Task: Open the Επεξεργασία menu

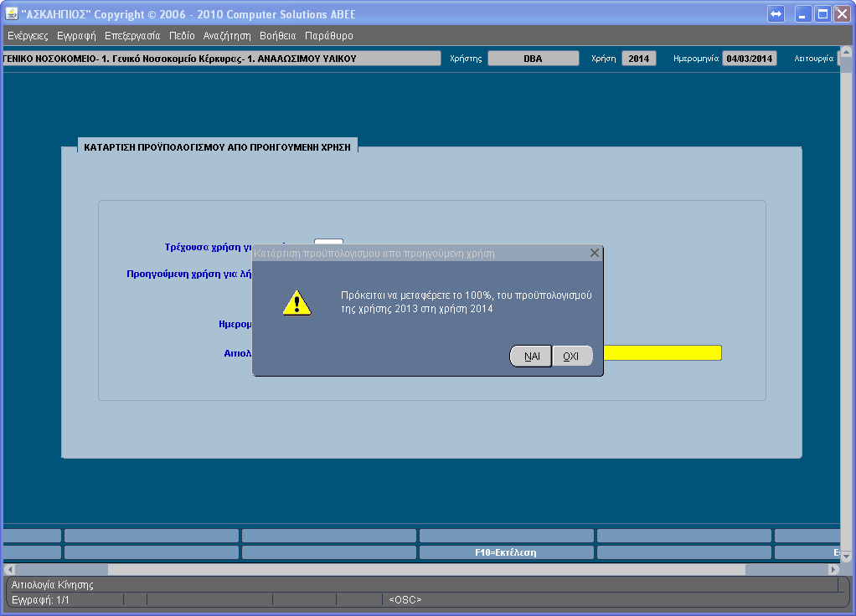Action: pos(132,36)
